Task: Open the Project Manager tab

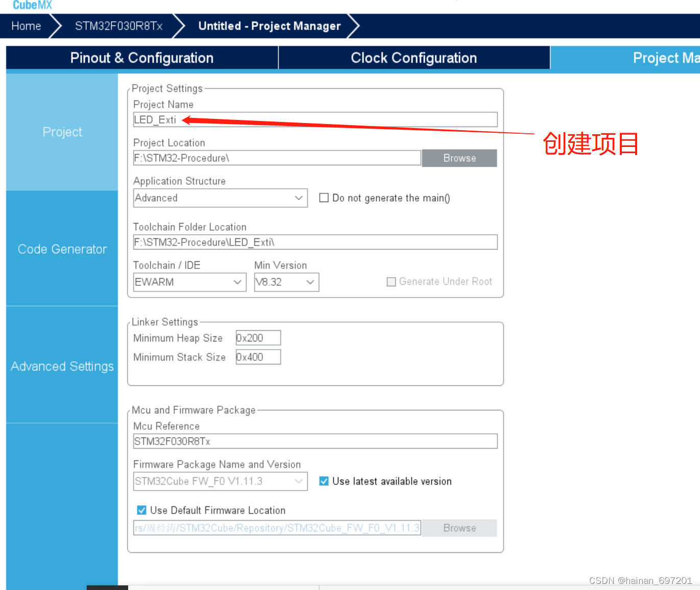Action: tap(625, 58)
